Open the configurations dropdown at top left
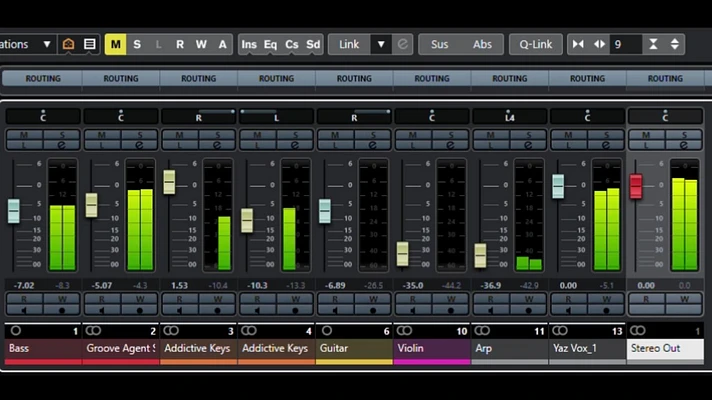This screenshot has width=712, height=400. pos(46,44)
